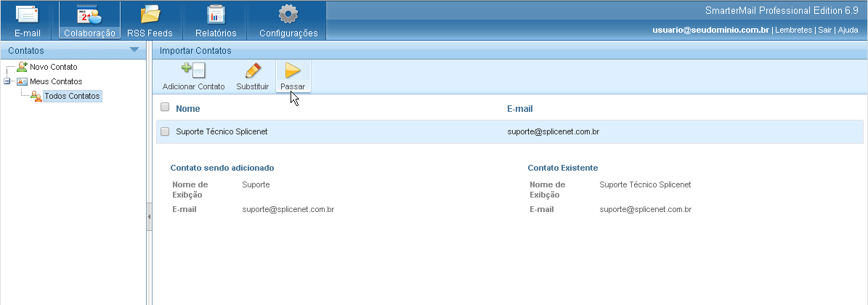The image size is (868, 305).
Task: Toggle the select-all checkbox beside Nome
Action: pyautogui.click(x=165, y=107)
